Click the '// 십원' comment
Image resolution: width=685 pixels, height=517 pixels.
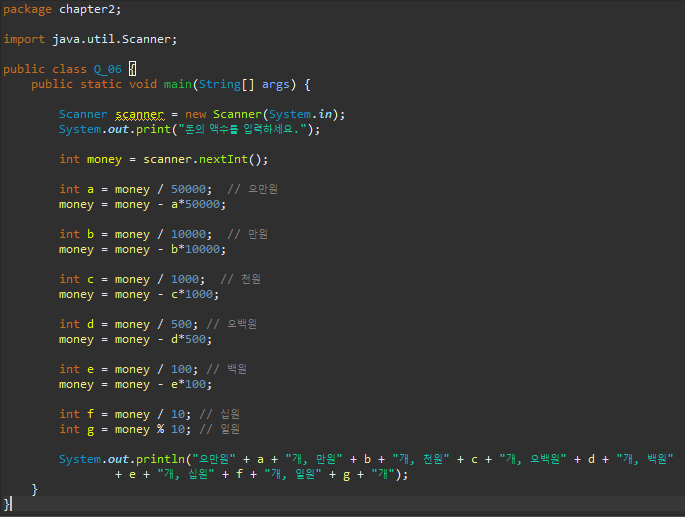[219, 414]
